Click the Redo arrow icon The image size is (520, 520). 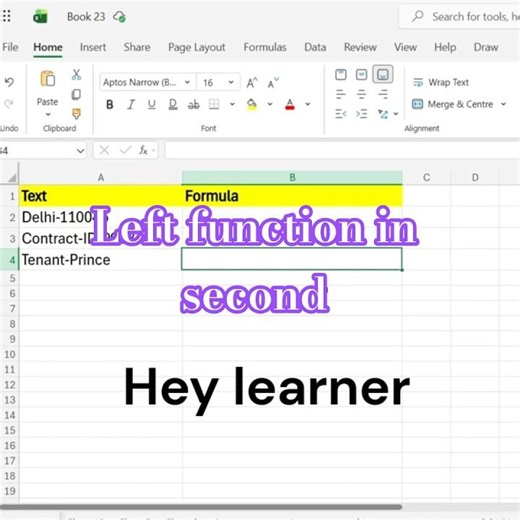9,104
